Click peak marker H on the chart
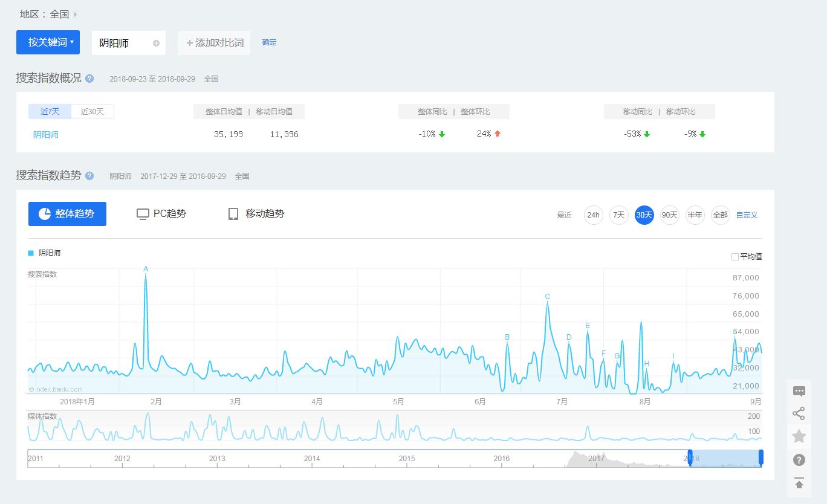This screenshot has width=827, height=504. coord(647,364)
